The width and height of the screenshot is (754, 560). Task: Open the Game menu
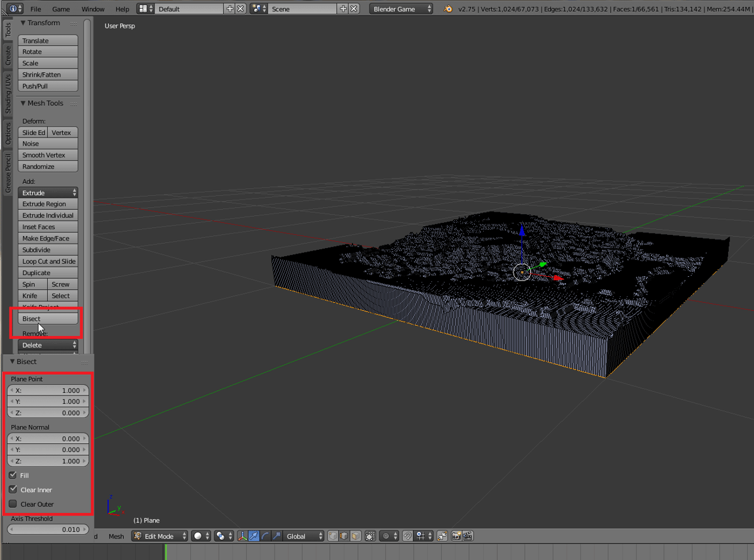click(x=61, y=9)
